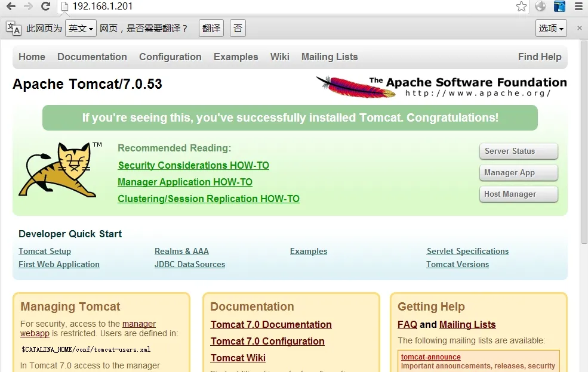The height and width of the screenshot is (372, 588).
Task: Click the Server Status button
Action: click(x=519, y=151)
